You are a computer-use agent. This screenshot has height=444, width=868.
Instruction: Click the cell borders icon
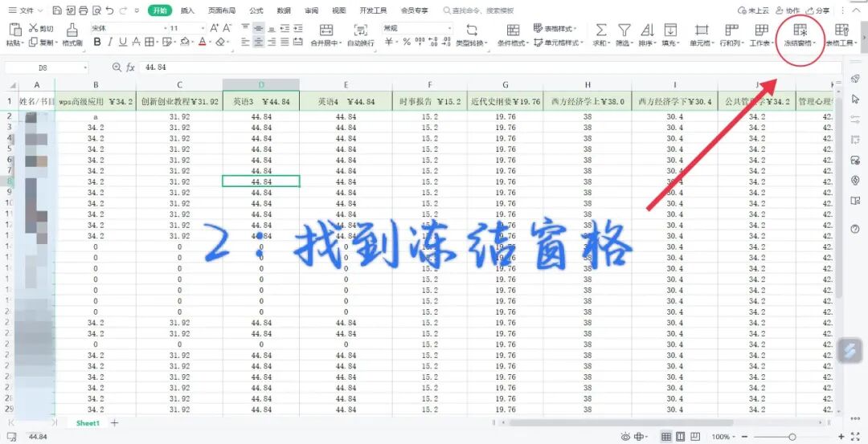coord(149,42)
